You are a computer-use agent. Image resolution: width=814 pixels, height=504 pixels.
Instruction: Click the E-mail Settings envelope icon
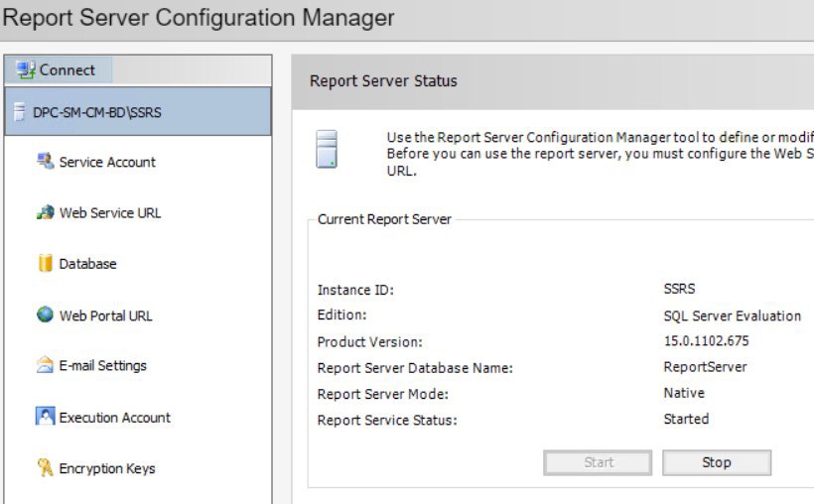pos(45,365)
